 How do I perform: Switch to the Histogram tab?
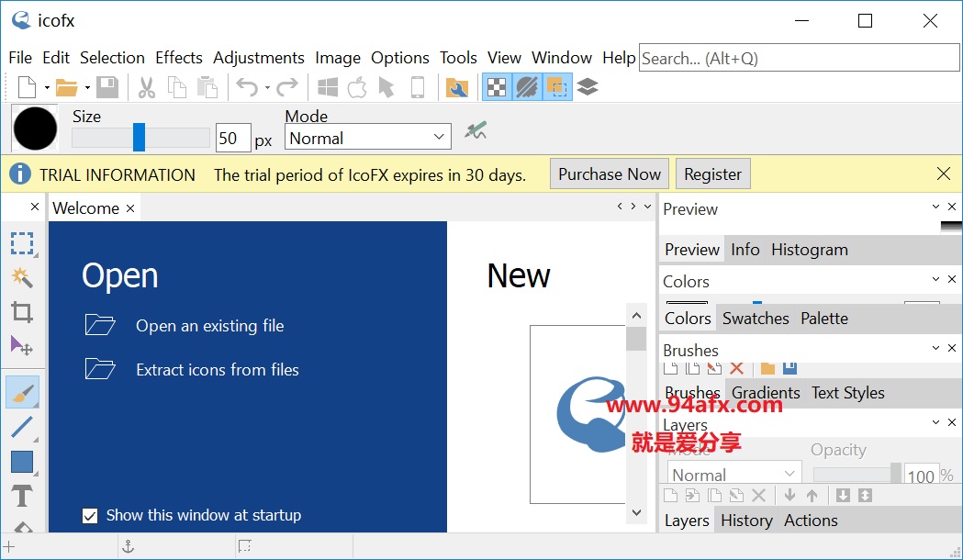tap(810, 250)
